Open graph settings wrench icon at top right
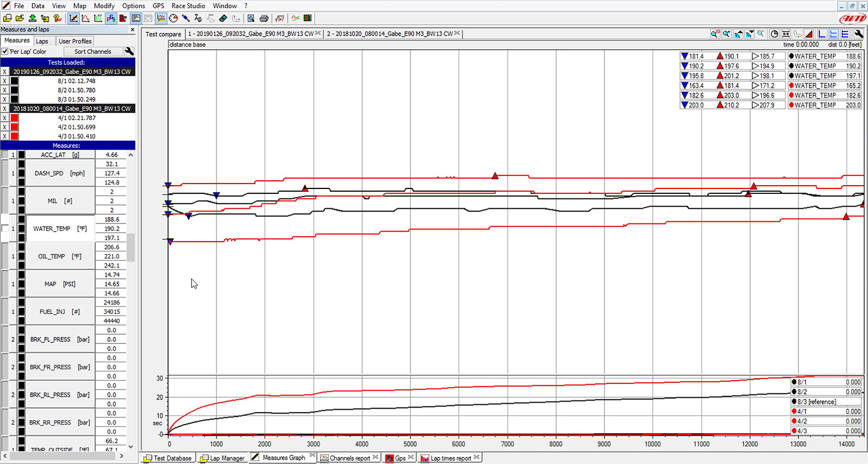The height and width of the screenshot is (464, 868). pos(859,34)
